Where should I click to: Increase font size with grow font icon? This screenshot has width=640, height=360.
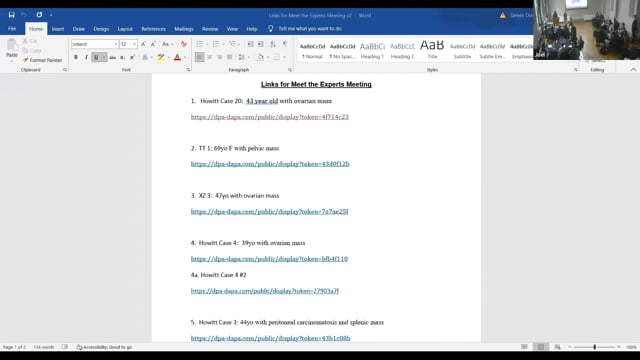143,44
